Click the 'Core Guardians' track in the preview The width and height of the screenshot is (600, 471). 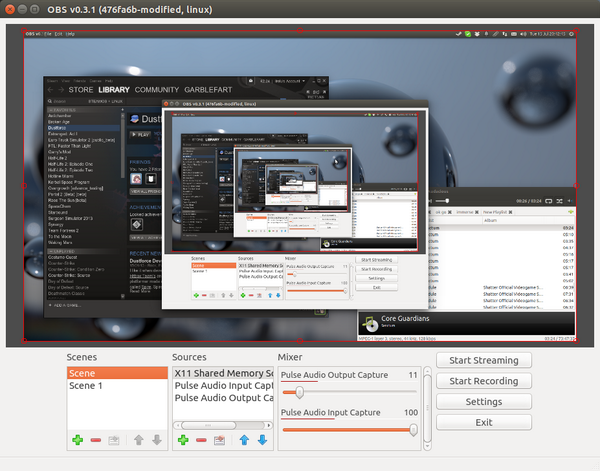tap(405, 318)
